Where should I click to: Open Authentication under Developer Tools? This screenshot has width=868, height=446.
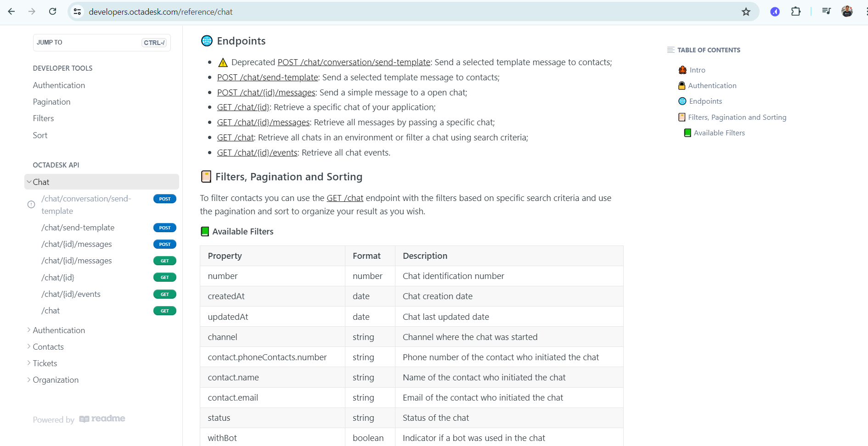click(x=59, y=85)
